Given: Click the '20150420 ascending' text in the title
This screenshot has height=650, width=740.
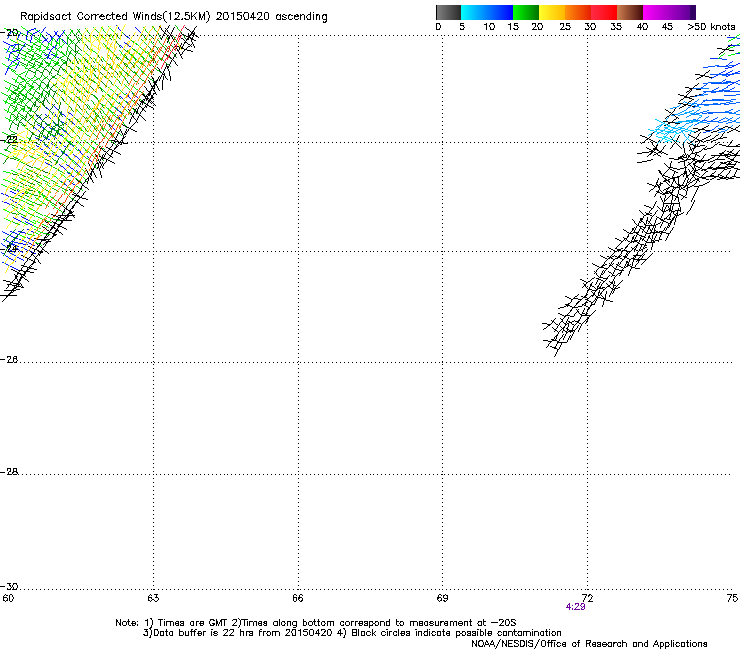Looking at the screenshot, I should click(x=271, y=17).
